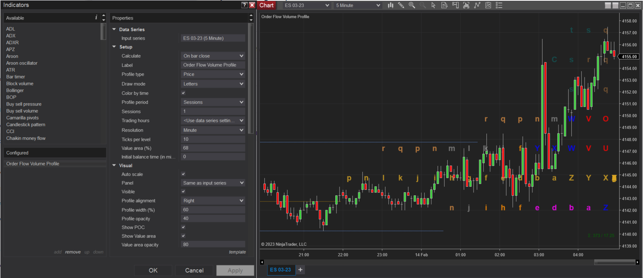The image size is (644, 278).
Task: Select ADX from the Available list
Action: [x=11, y=36]
